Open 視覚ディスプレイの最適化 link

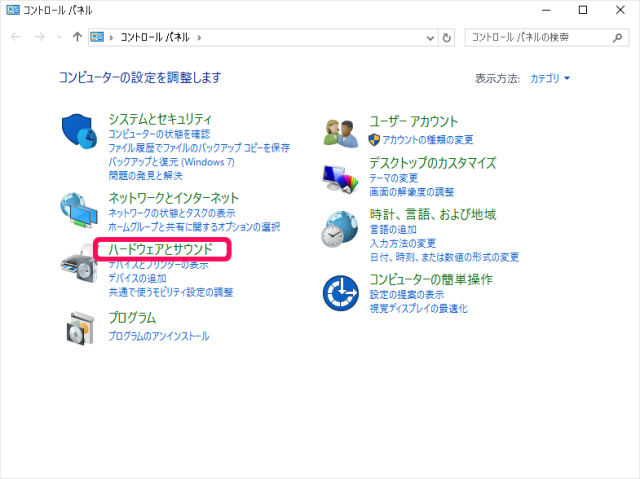(418, 308)
